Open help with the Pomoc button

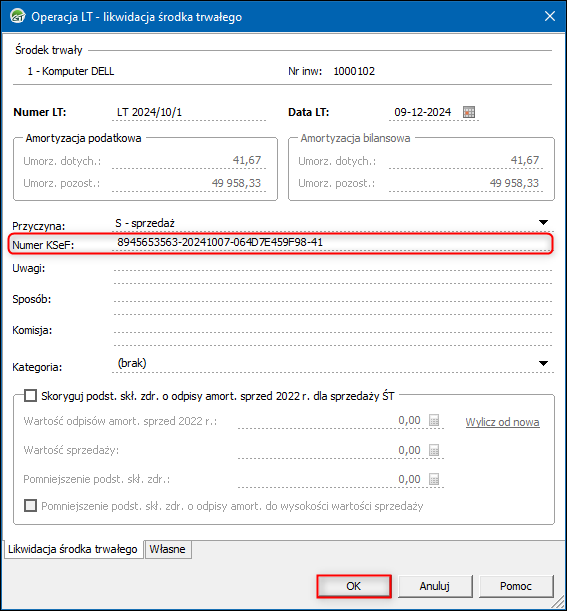tap(516, 586)
